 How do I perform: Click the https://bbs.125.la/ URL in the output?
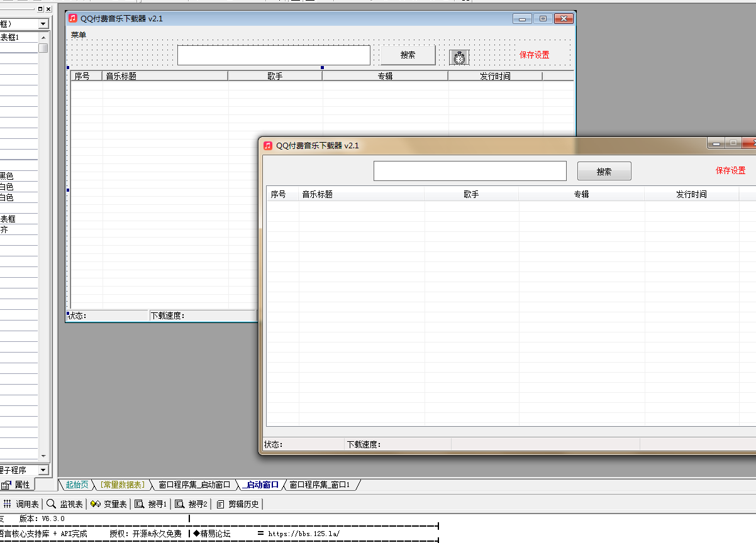[x=304, y=534]
